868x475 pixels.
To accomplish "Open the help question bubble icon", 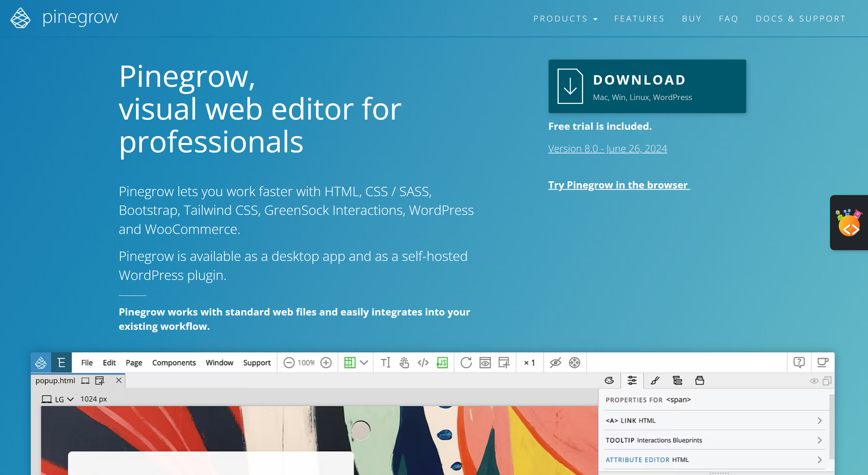I will point(799,363).
